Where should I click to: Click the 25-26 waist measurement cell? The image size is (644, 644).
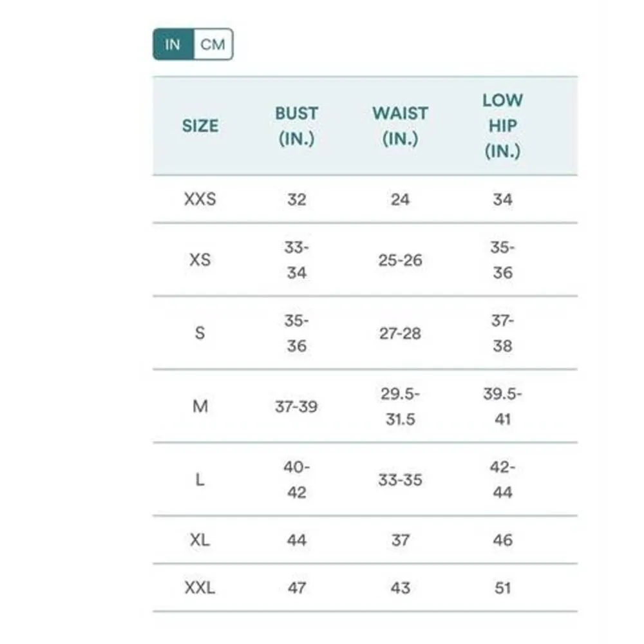[x=400, y=260]
